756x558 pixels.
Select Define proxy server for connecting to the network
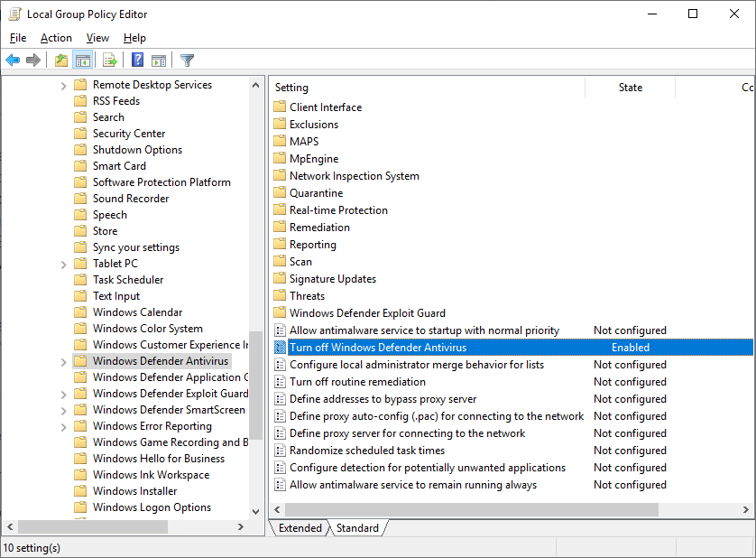click(407, 433)
